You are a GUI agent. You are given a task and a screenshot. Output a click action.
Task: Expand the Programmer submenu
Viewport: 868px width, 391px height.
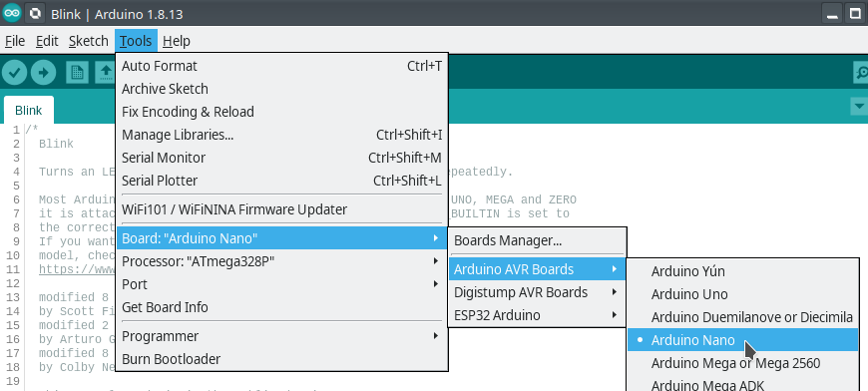tap(281, 336)
